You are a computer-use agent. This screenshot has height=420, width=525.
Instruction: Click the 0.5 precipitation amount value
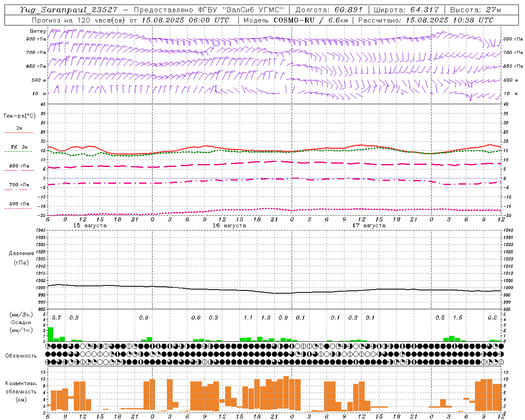(440, 318)
